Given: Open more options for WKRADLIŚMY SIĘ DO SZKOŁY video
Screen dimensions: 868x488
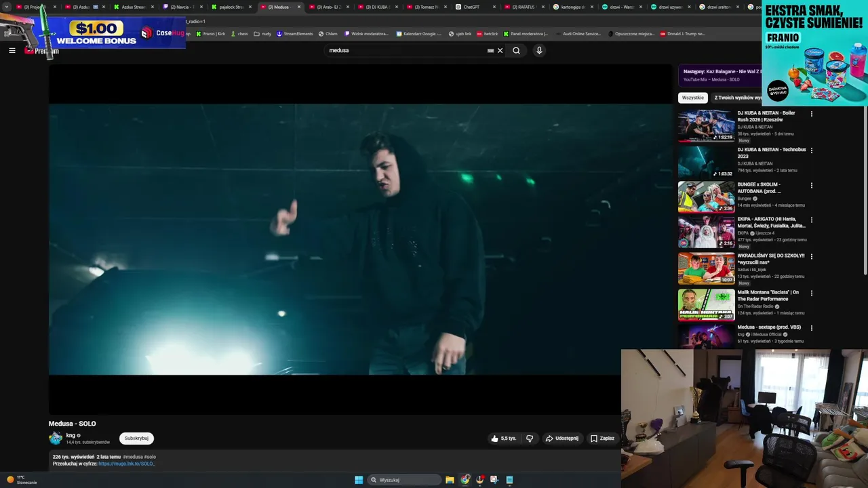Looking at the screenshot, I should (x=811, y=257).
